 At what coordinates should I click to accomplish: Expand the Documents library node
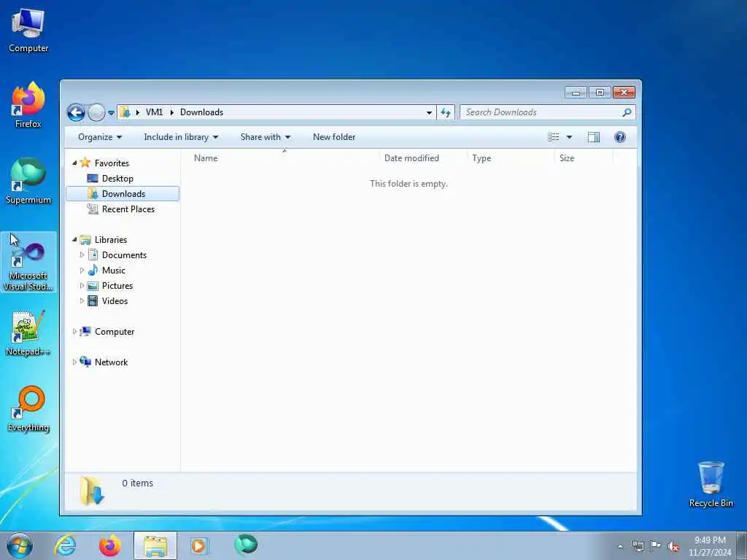tap(82, 255)
